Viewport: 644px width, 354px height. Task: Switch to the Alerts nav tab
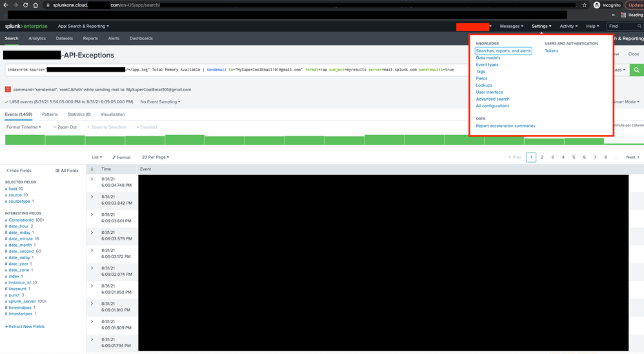(x=114, y=38)
